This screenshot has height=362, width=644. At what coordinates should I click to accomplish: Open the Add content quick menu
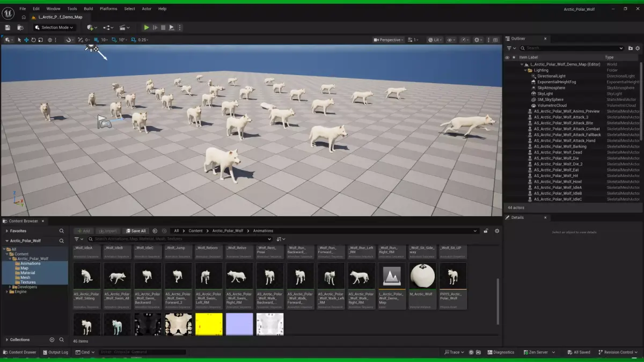(92, 27)
